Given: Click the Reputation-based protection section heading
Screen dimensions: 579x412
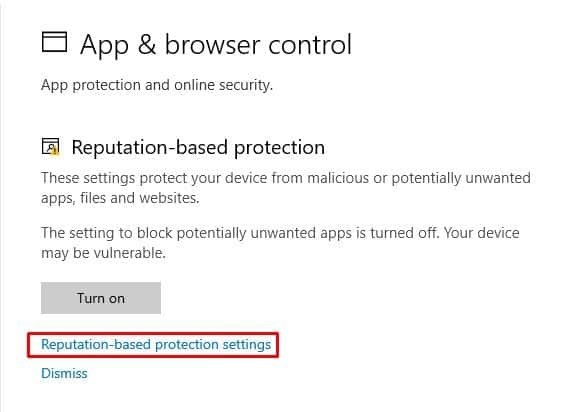Looking at the screenshot, I should (198, 147).
